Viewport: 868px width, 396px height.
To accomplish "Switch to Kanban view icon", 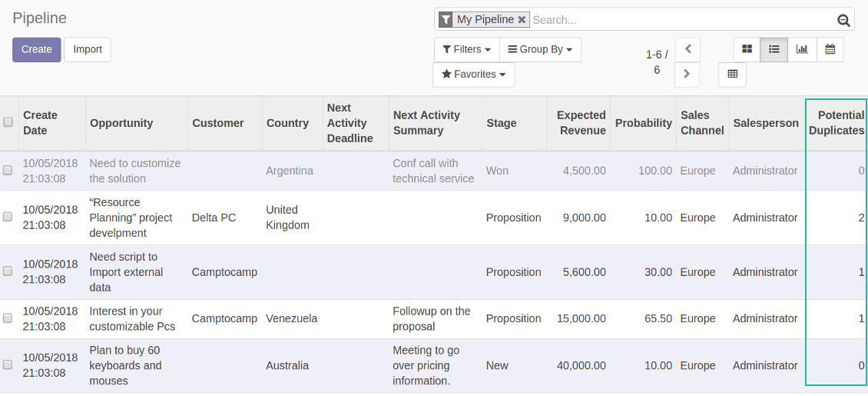I will pyautogui.click(x=747, y=49).
